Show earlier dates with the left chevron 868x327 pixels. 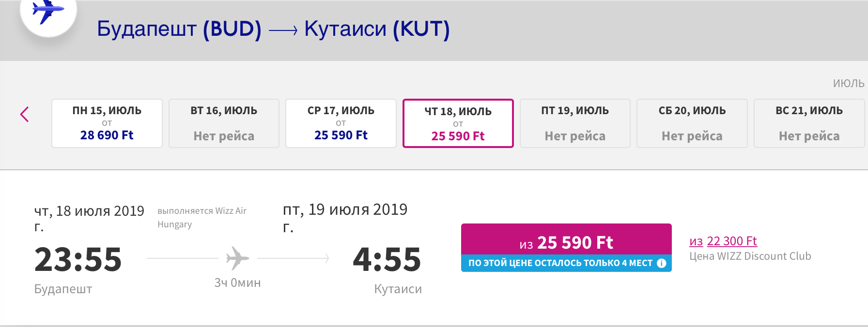coord(25,115)
